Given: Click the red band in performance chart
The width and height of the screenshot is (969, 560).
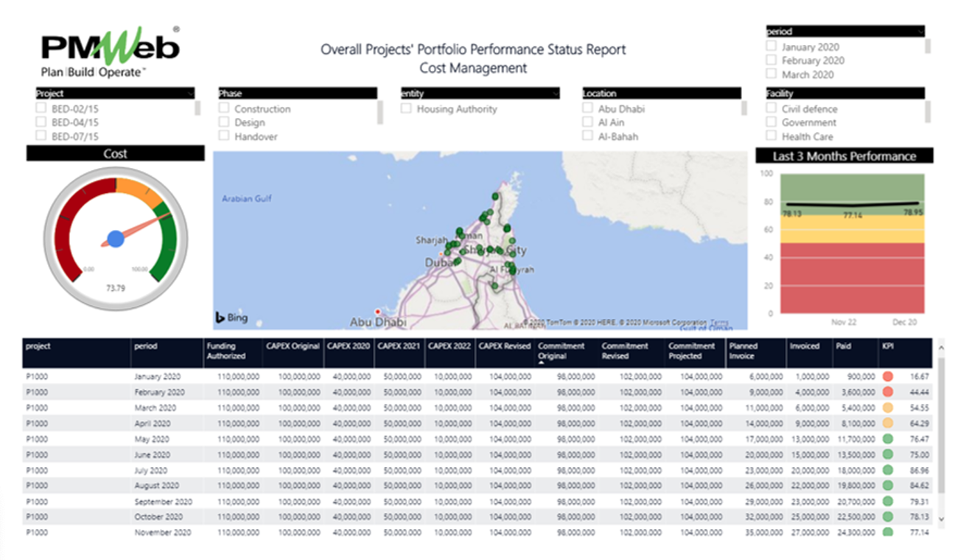Looking at the screenshot, I should [x=852, y=278].
